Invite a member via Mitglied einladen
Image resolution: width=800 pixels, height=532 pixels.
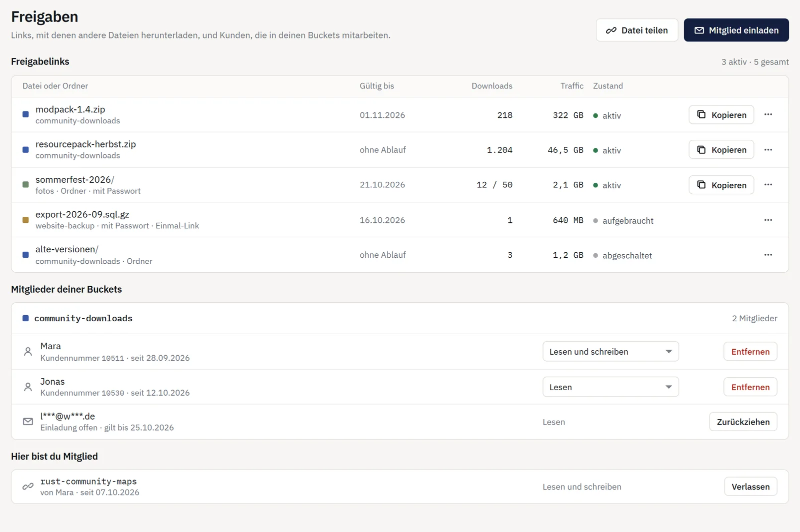tap(736, 30)
